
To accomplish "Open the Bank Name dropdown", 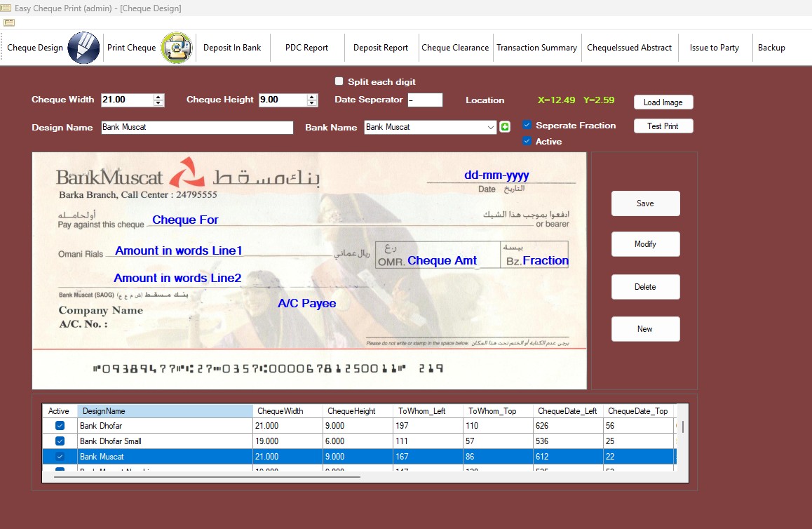I will click(490, 128).
